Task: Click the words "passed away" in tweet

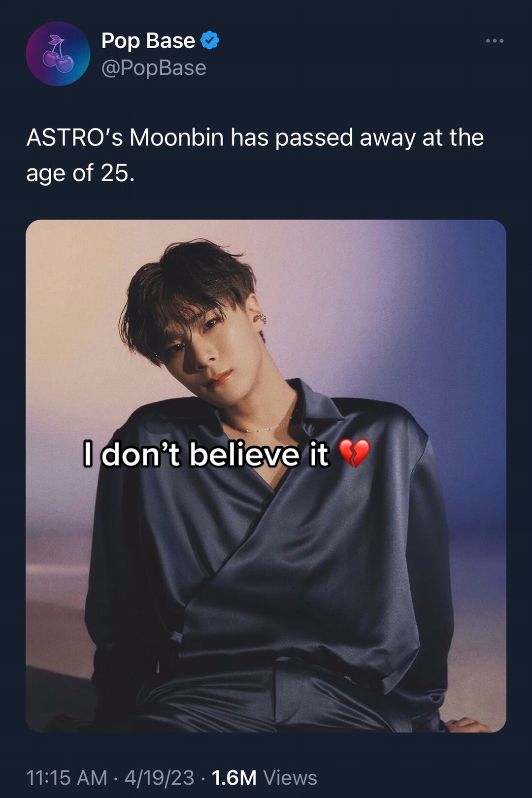Action: [x=314, y=138]
